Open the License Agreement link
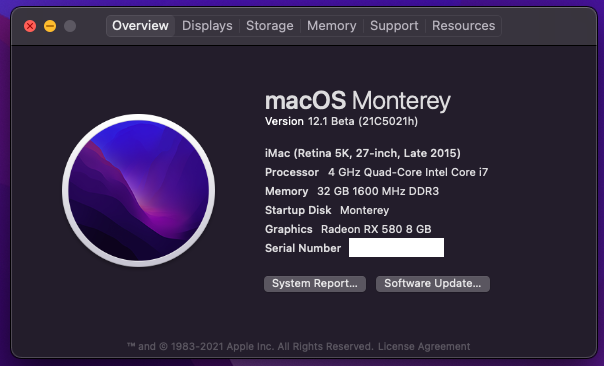Image resolution: width=604 pixels, height=366 pixels. (x=424, y=346)
